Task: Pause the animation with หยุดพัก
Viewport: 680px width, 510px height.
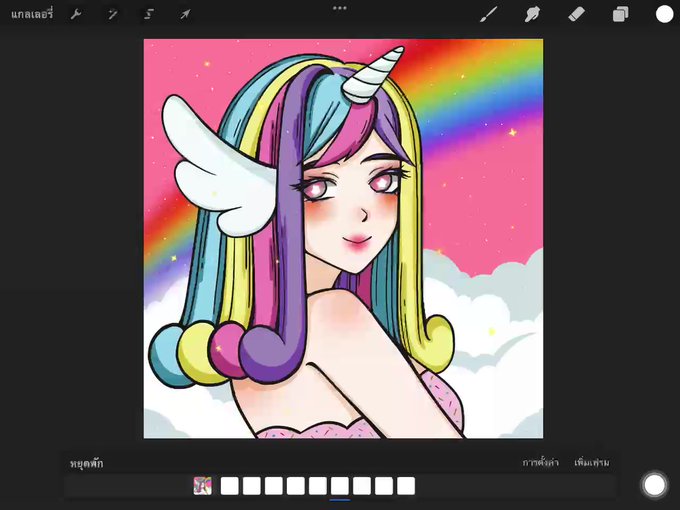Action: point(87,464)
